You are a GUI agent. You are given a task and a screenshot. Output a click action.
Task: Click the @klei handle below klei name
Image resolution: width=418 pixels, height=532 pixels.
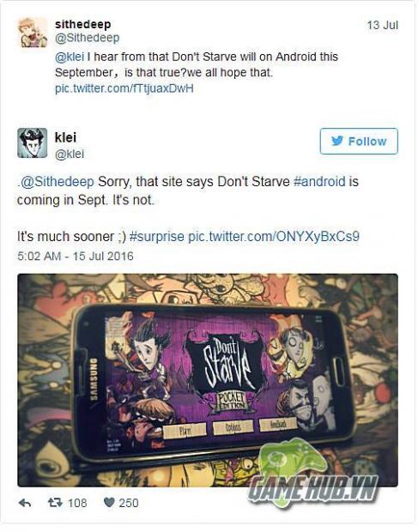tap(70, 154)
